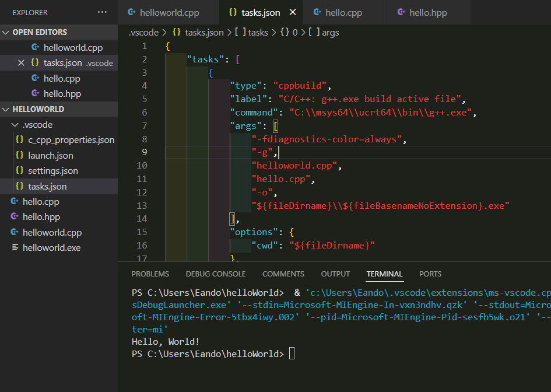551x392 pixels.
Task: Click the JSON braces icon beside launch.json
Action: tap(19, 156)
